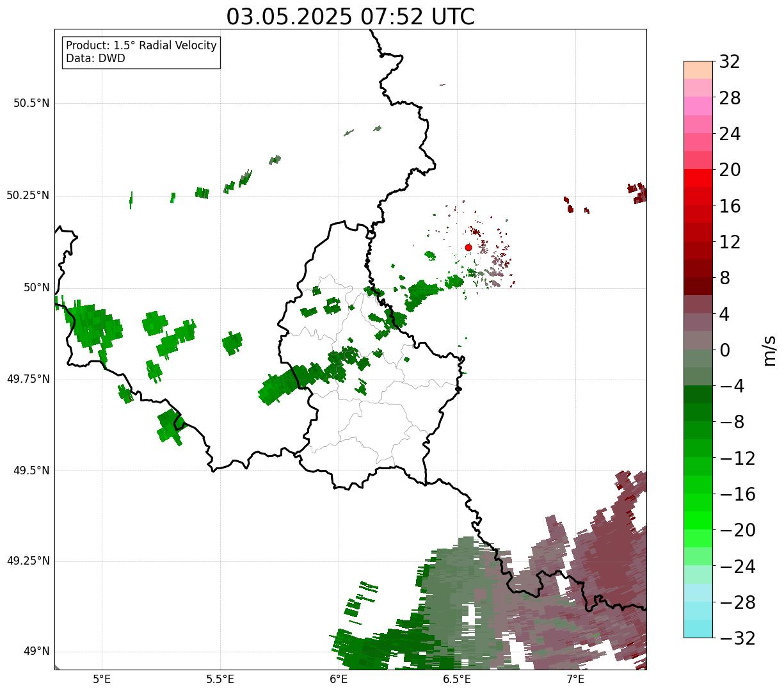784x692 pixels.
Task: Click the 49.75°N latitude label
Action: [x=28, y=379]
